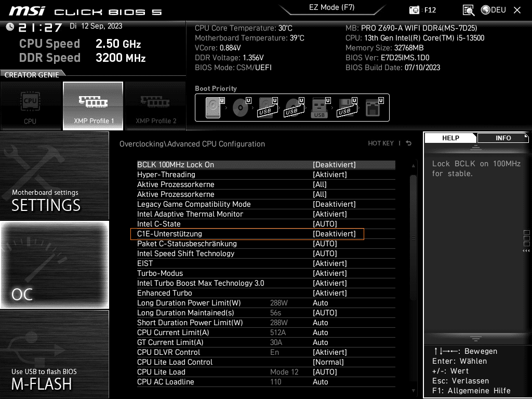Select hard disk boot priority icon
532x399 pixels.
tap(215, 108)
